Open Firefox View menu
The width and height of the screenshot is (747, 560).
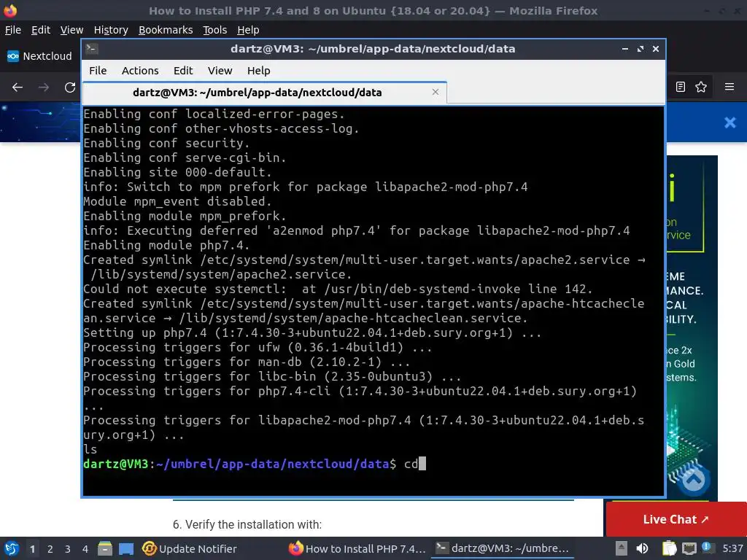[71, 30]
